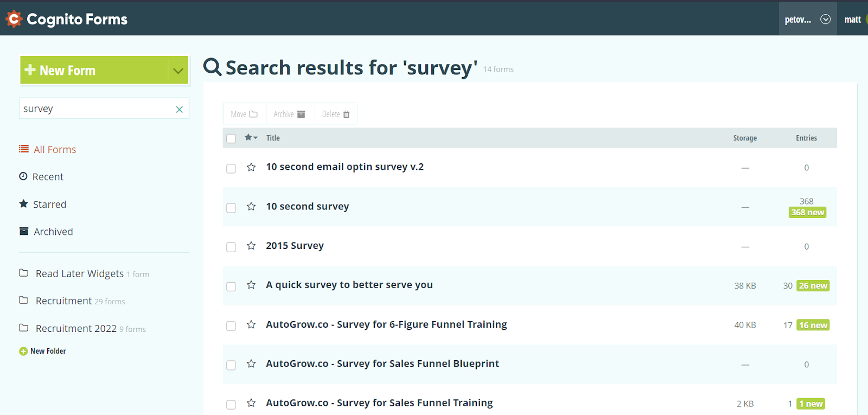
Task: Open the petov account dropdown
Action: point(808,18)
